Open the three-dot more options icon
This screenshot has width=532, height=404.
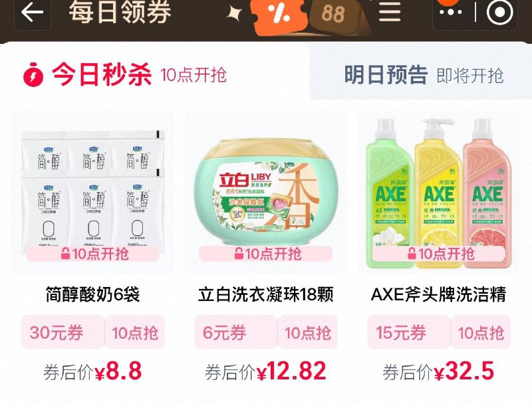pos(451,12)
